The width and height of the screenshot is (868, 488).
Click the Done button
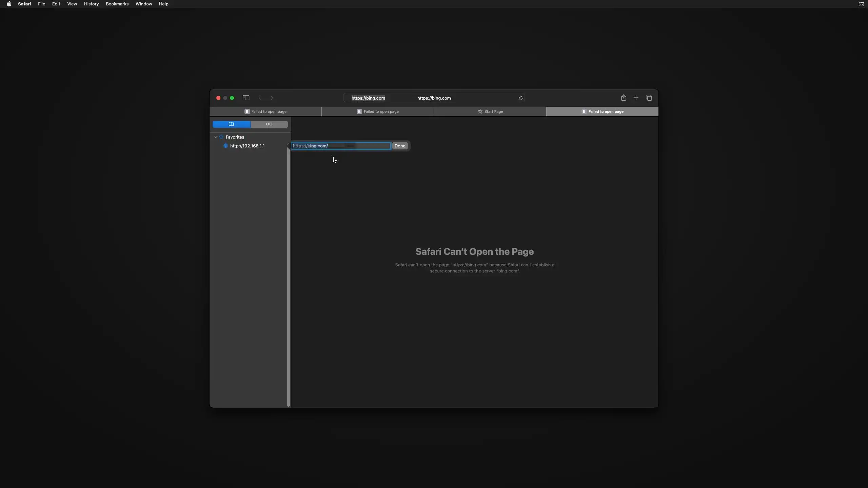400,146
